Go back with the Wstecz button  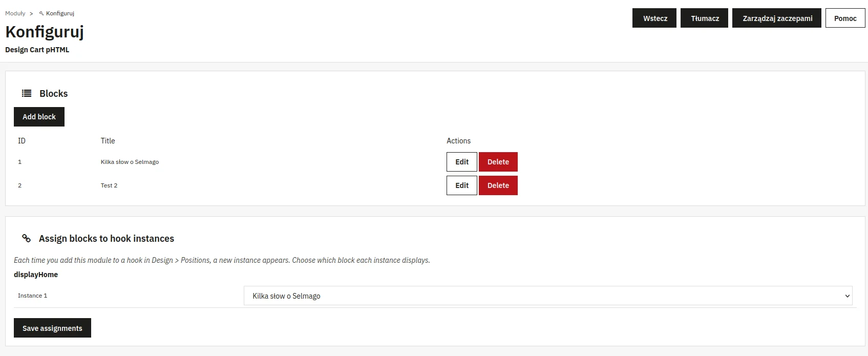pos(654,18)
